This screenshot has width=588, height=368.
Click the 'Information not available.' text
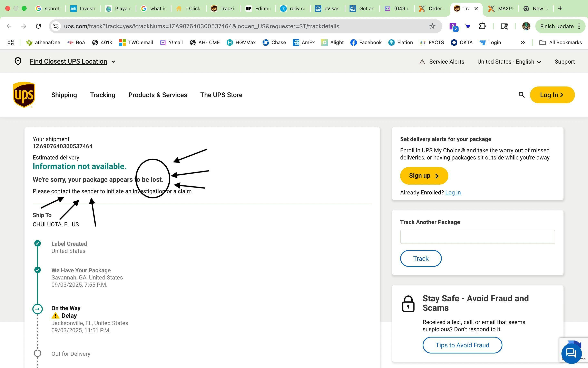pyautogui.click(x=79, y=166)
